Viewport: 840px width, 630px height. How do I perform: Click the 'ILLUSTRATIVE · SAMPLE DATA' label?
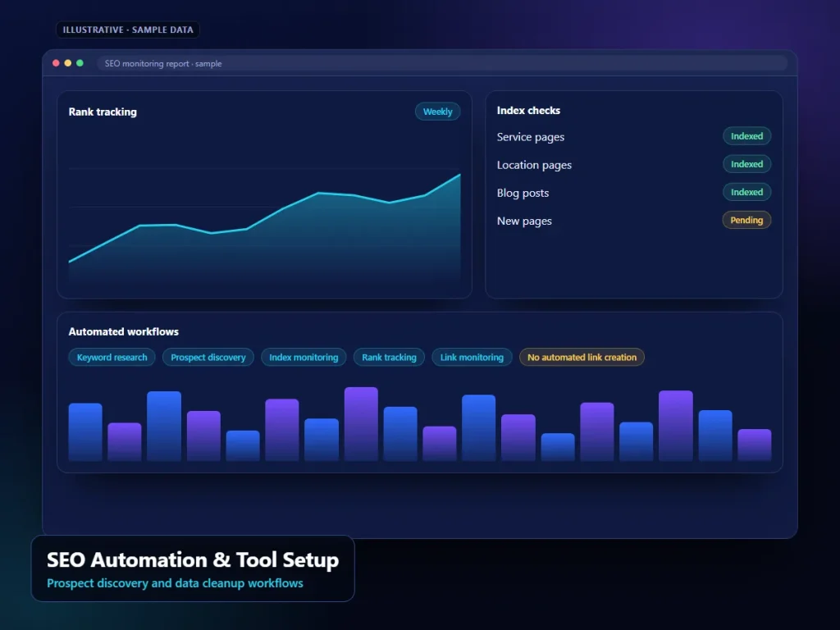pos(128,30)
